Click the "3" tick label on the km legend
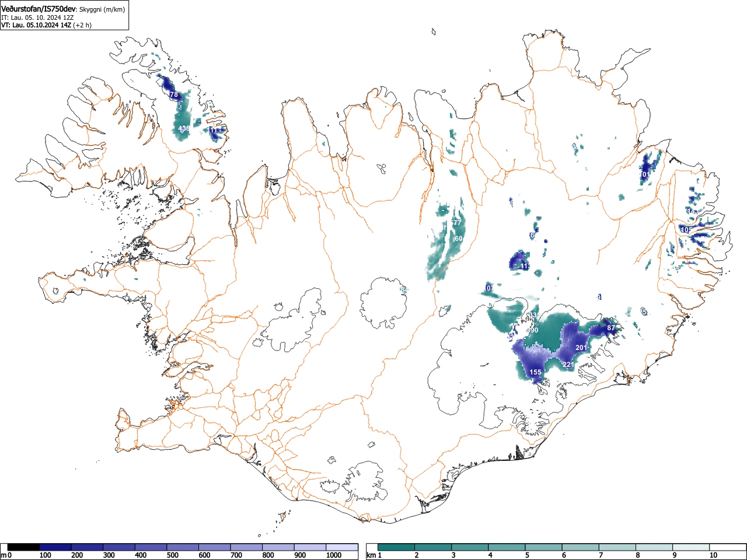747x560 pixels. click(453, 555)
